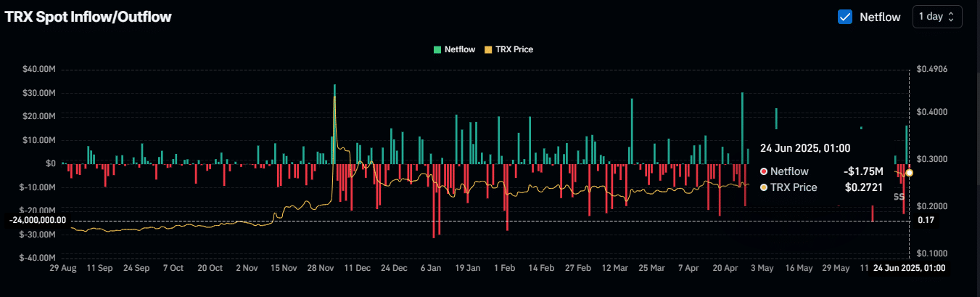Click the 2 Nov date label

(247, 268)
